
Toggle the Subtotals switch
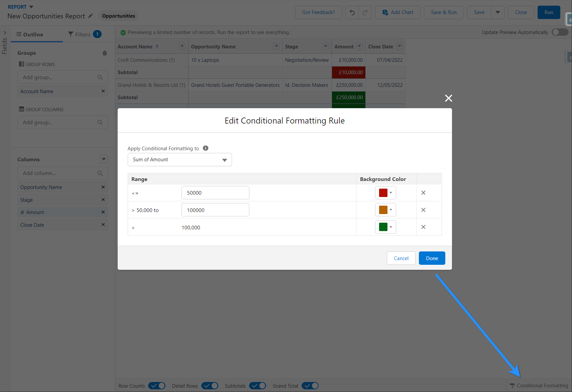257,386
